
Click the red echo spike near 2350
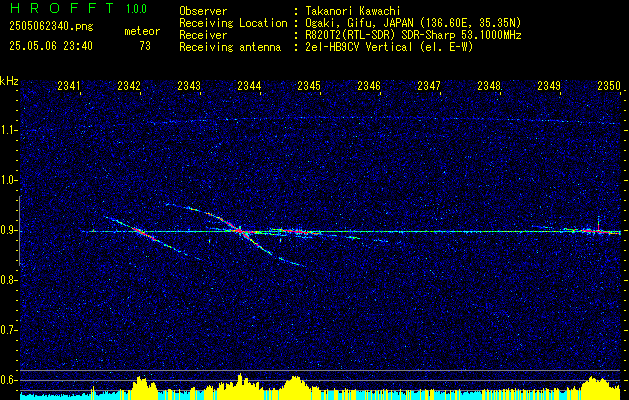[598, 225]
